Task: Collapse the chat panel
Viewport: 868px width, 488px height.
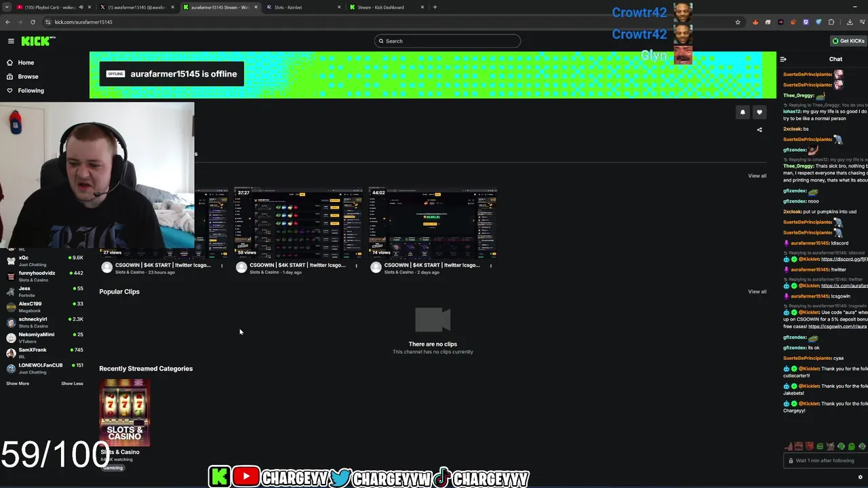Action: click(x=783, y=59)
